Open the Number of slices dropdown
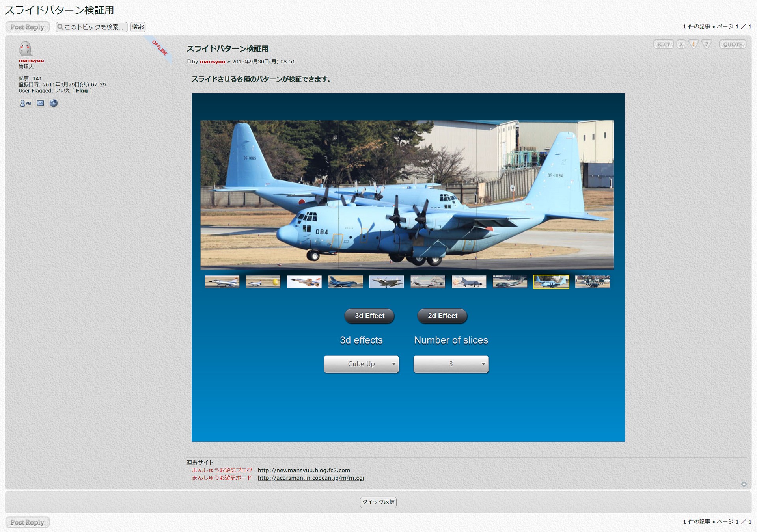This screenshot has width=757, height=532. (451, 364)
